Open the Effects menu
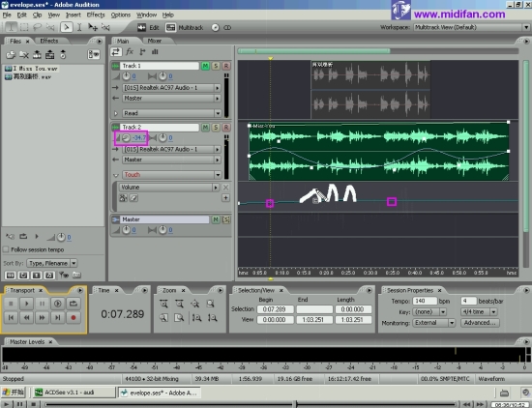532x408 pixels. click(x=96, y=15)
